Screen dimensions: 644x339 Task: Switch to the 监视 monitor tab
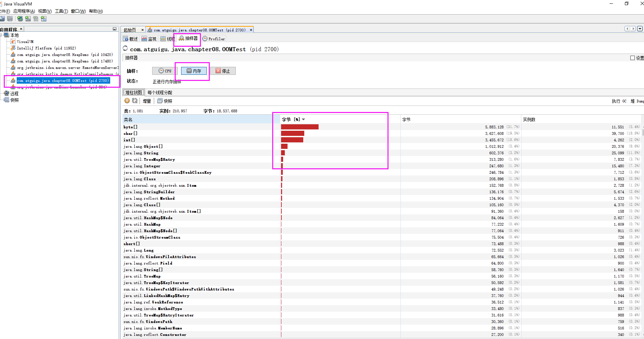click(149, 39)
